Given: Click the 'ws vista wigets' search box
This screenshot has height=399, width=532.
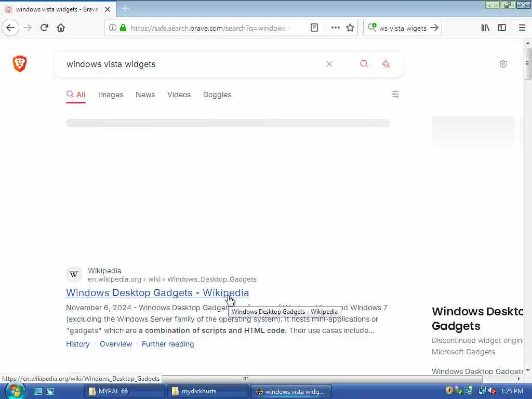Looking at the screenshot, I should coord(403,28).
